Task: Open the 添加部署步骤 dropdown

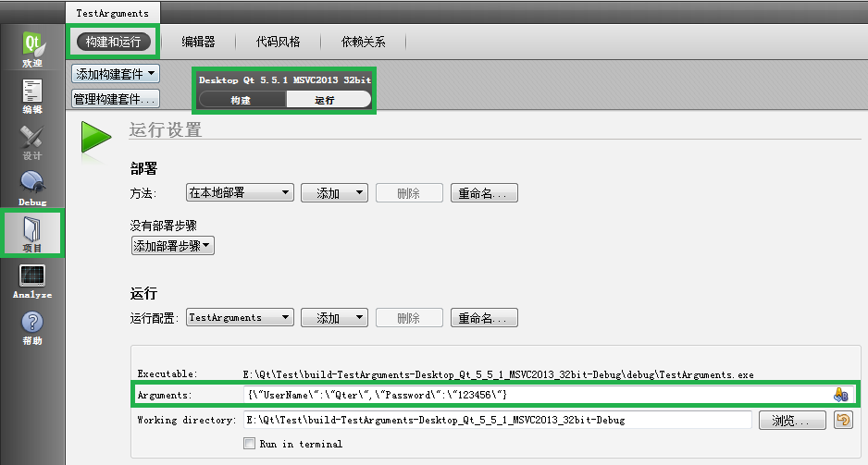Action: [x=173, y=246]
